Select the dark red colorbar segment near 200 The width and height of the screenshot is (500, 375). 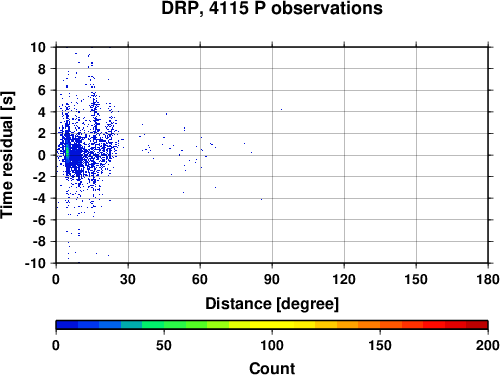click(x=477, y=325)
